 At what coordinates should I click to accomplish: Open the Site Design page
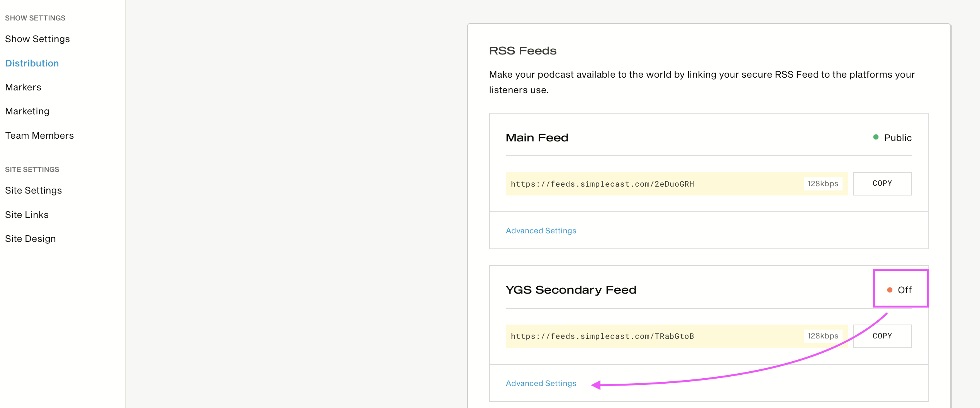point(31,239)
